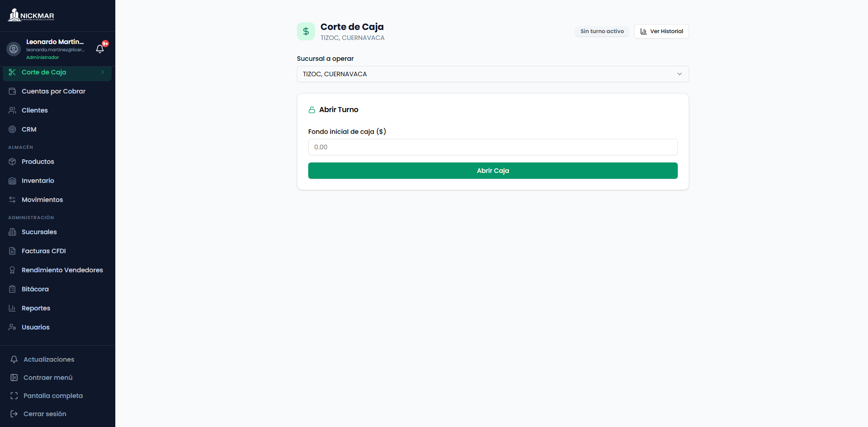Click the Rendimiento Vendedores award icon

[x=12, y=270]
